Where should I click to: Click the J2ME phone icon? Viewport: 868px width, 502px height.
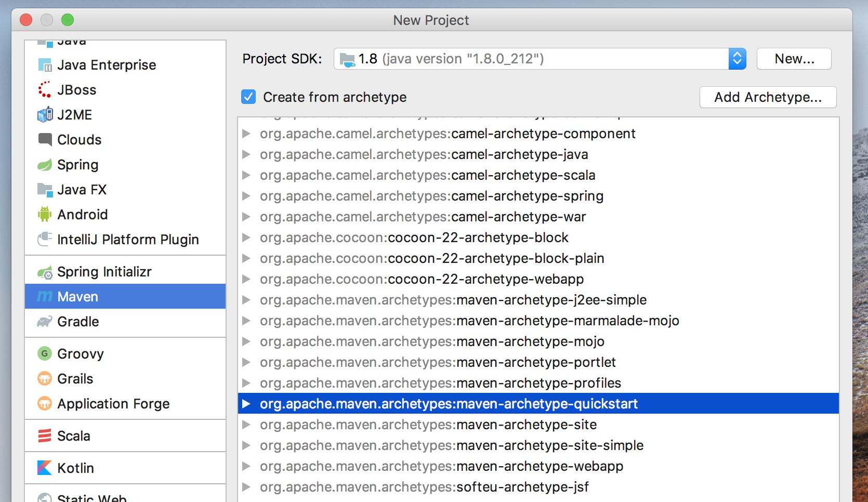pyautogui.click(x=45, y=114)
